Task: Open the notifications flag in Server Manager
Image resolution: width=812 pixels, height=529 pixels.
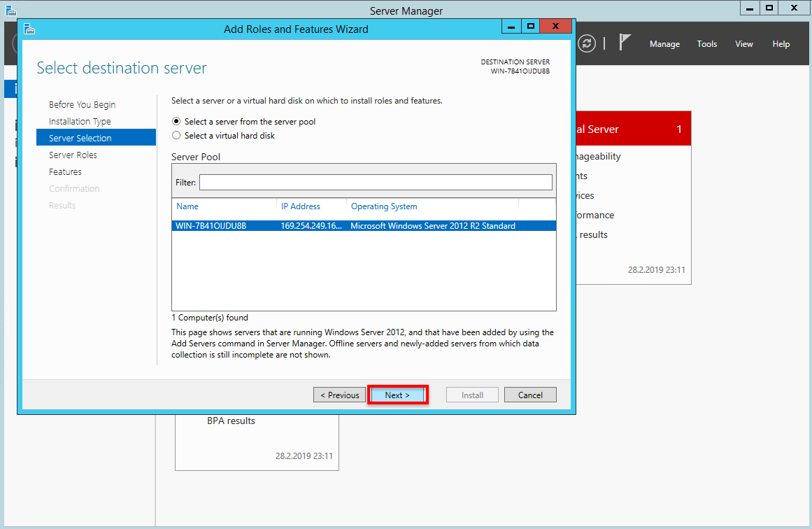Action: [x=625, y=43]
